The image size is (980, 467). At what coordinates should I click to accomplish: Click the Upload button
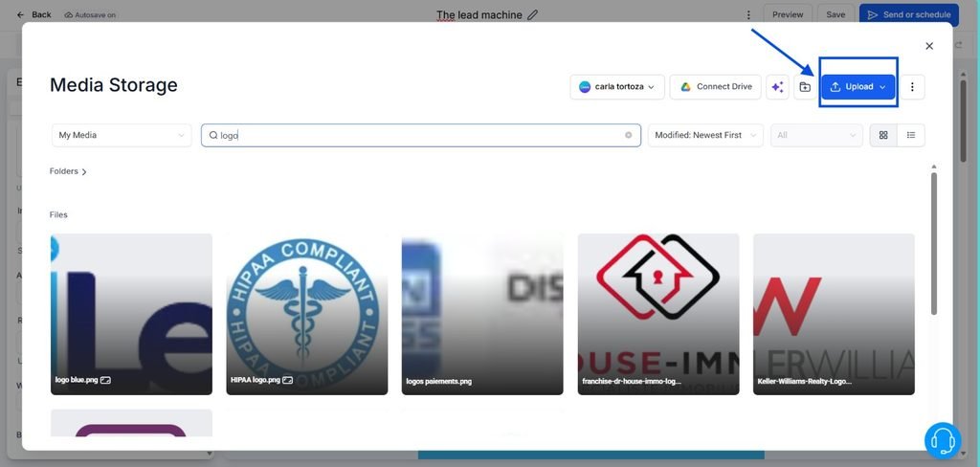tap(858, 87)
